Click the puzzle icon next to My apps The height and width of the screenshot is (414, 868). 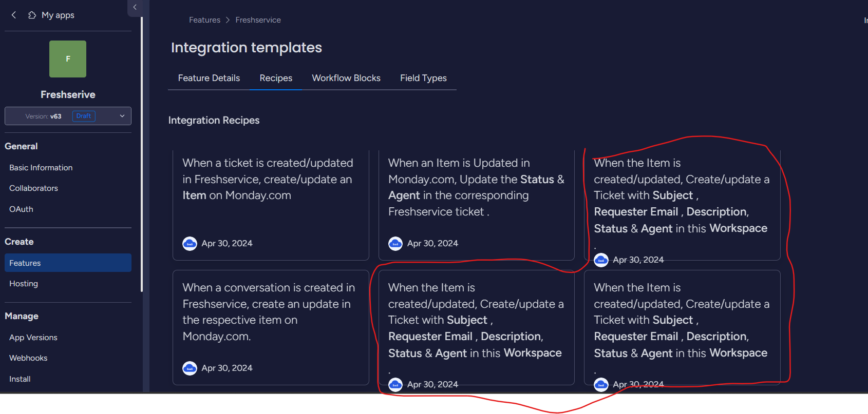click(x=32, y=15)
